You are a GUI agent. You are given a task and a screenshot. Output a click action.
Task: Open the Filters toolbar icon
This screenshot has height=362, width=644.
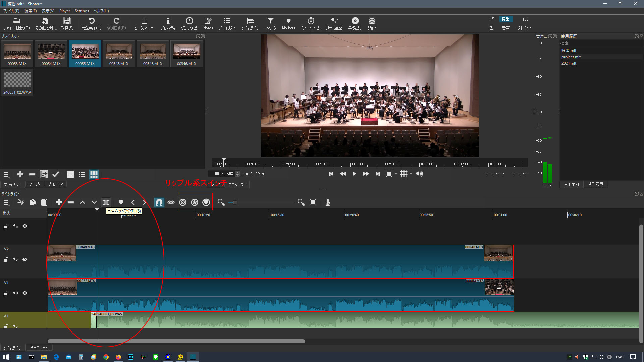click(x=270, y=24)
